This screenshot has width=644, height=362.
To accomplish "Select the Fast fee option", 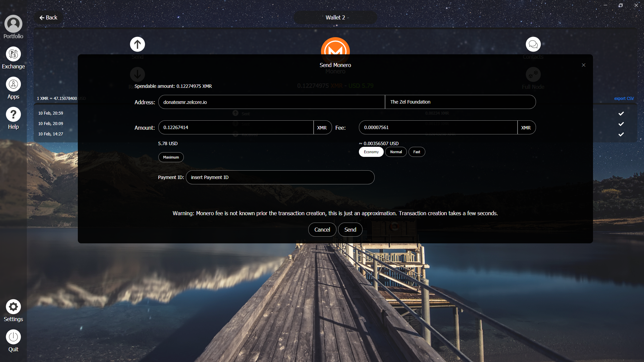I will [417, 152].
